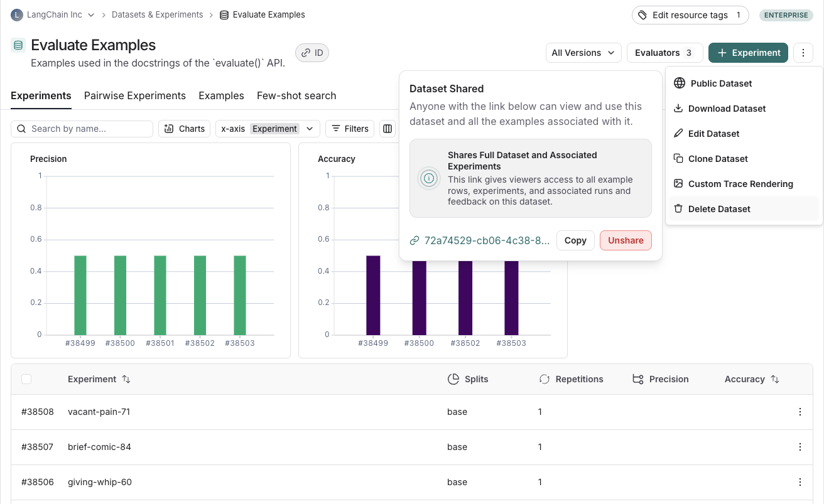Click the link icon beside the shared URL
Image resolution: width=824 pixels, height=504 pixels.
pos(415,240)
